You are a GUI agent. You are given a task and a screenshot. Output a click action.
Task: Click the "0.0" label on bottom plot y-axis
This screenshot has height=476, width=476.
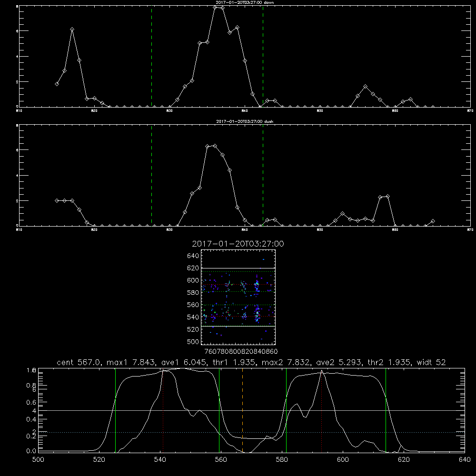31,451
